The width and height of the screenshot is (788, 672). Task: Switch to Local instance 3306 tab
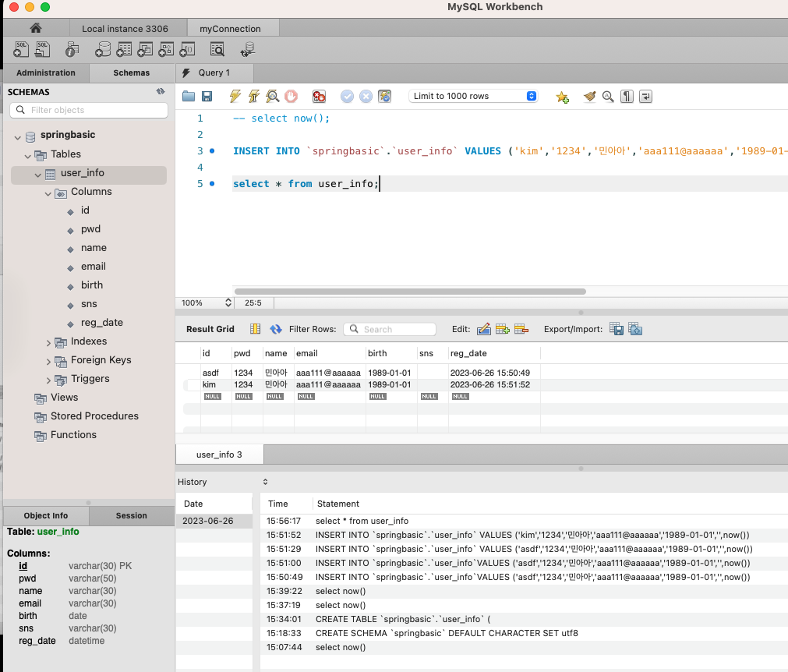pos(125,29)
